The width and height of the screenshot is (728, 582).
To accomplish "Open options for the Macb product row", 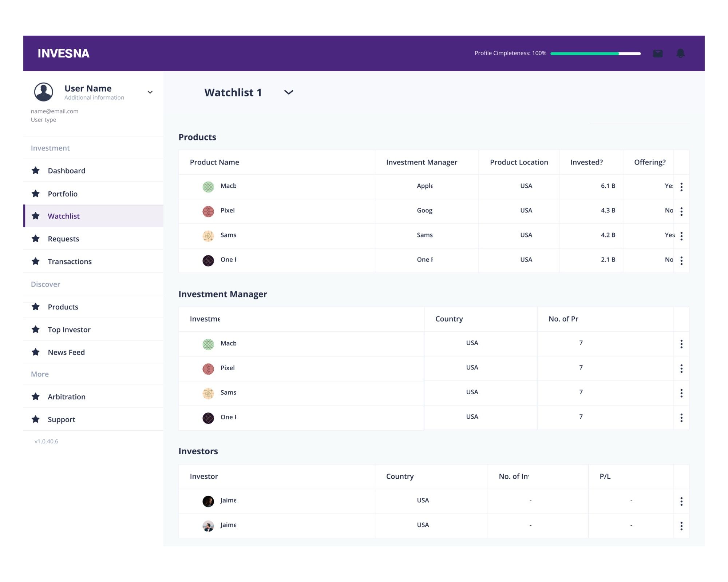I will tap(681, 187).
